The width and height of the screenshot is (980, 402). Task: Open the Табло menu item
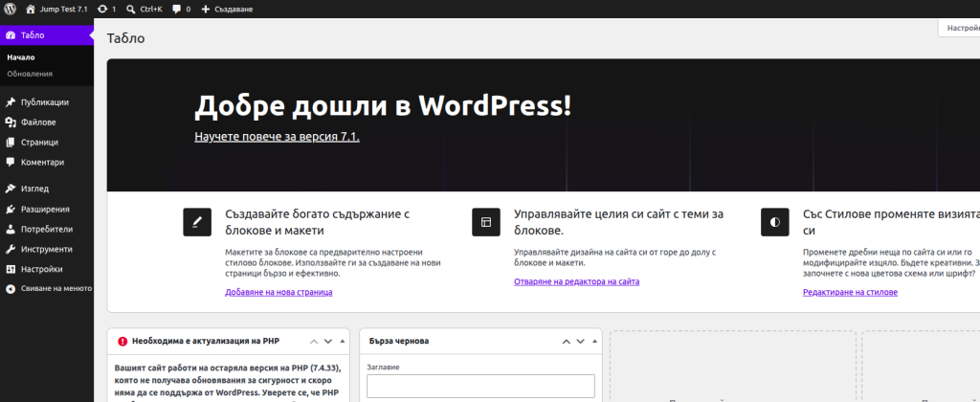pos(47,35)
